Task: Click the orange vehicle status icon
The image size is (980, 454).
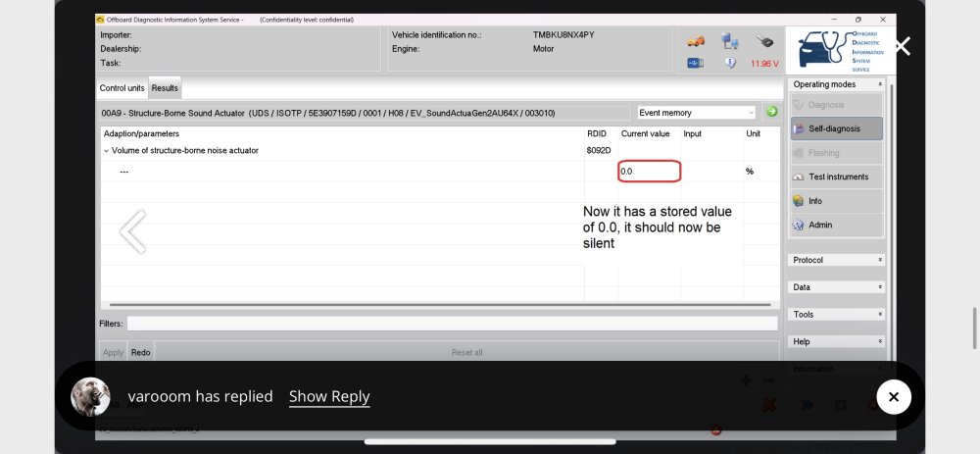Action: tap(696, 41)
